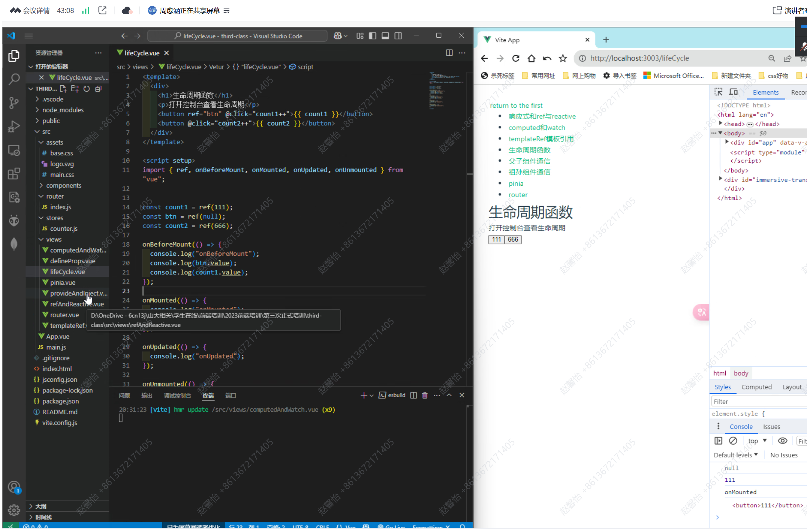
Task: Toggle bottom panel visibility layout icon
Action: pyautogui.click(x=385, y=36)
